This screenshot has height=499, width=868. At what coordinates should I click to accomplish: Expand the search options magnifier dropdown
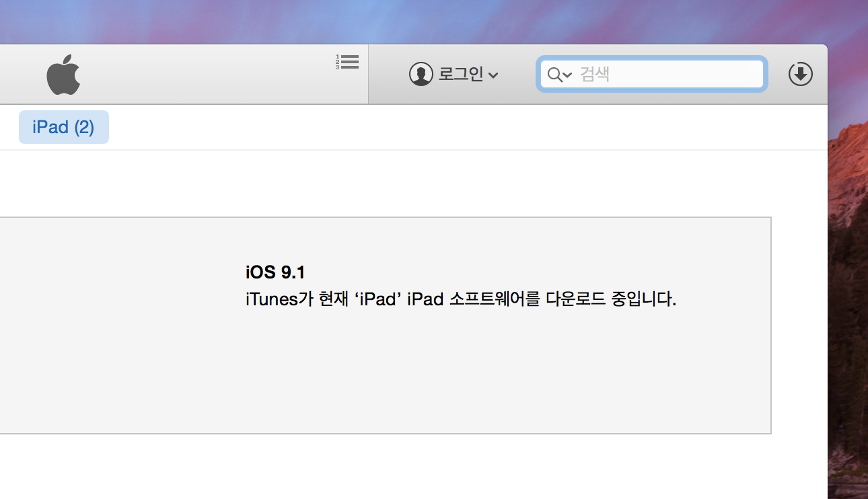click(x=559, y=75)
